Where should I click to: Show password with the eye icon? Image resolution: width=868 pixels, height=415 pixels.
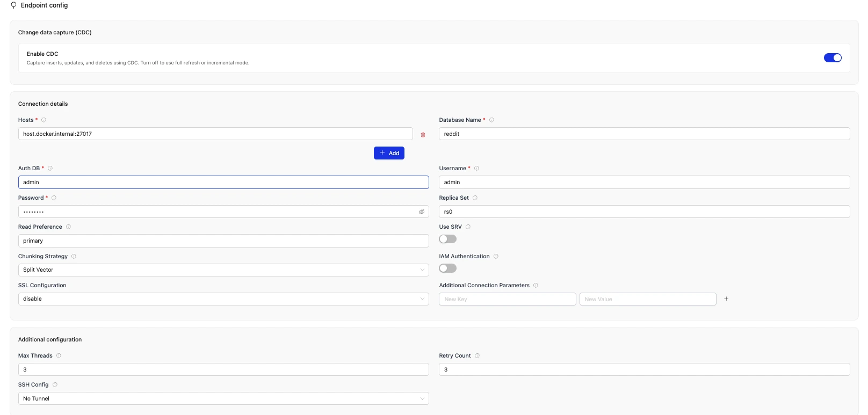pos(422,212)
